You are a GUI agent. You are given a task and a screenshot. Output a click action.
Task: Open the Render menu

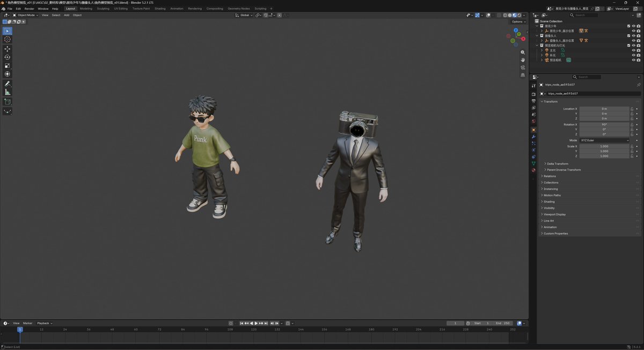[29, 9]
